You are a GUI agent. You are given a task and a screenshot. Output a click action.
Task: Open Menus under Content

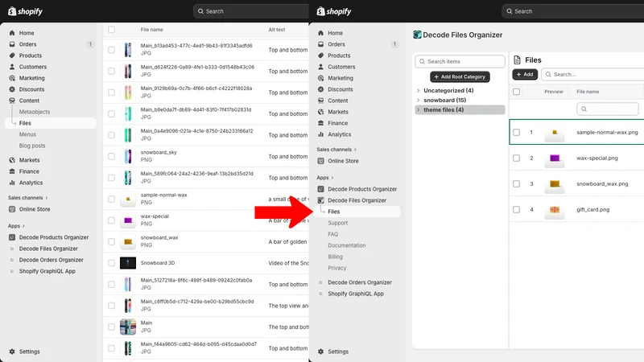coord(27,134)
